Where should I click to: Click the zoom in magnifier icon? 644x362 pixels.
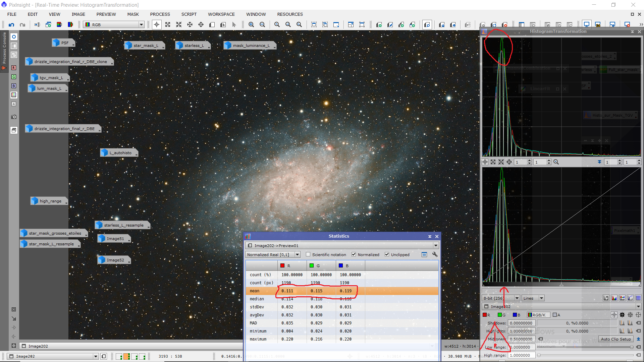(x=251, y=24)
